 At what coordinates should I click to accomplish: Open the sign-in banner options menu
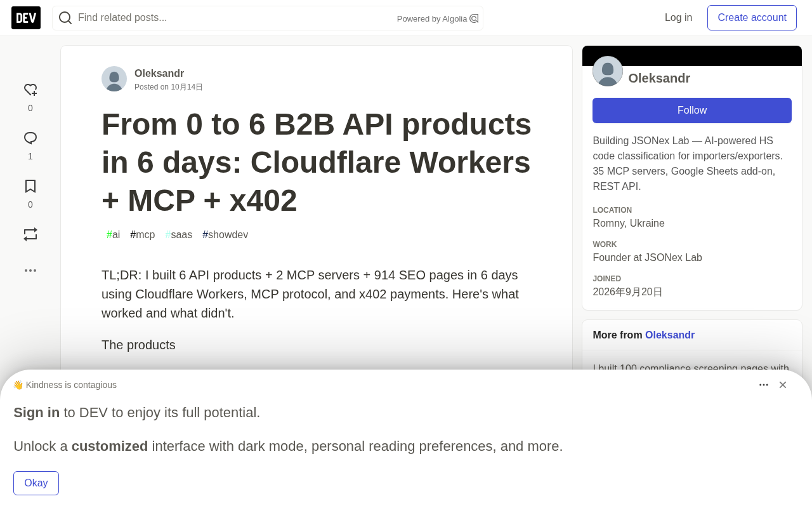(x=764, y=385)
